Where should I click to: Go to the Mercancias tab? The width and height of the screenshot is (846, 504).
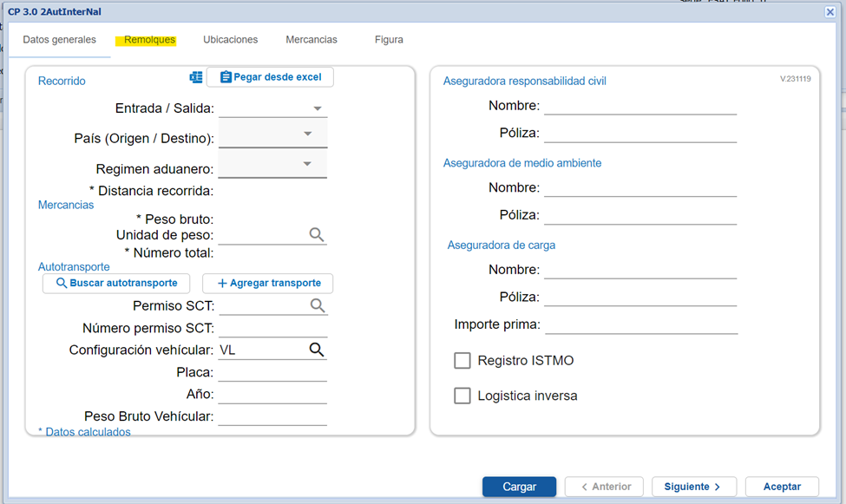point(312,40)
